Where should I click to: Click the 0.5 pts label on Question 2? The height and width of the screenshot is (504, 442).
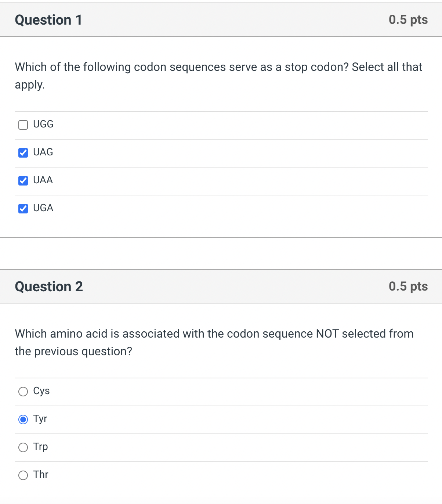pyautogui.click(x=408, y=287)
